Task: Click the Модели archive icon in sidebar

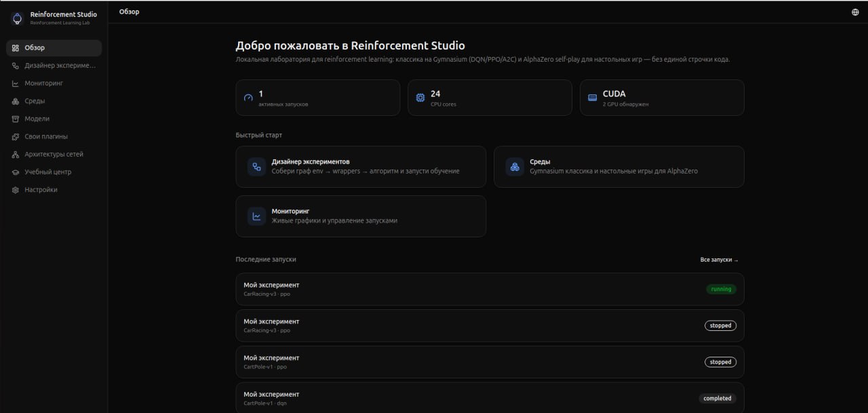Action: coord(16,119)
